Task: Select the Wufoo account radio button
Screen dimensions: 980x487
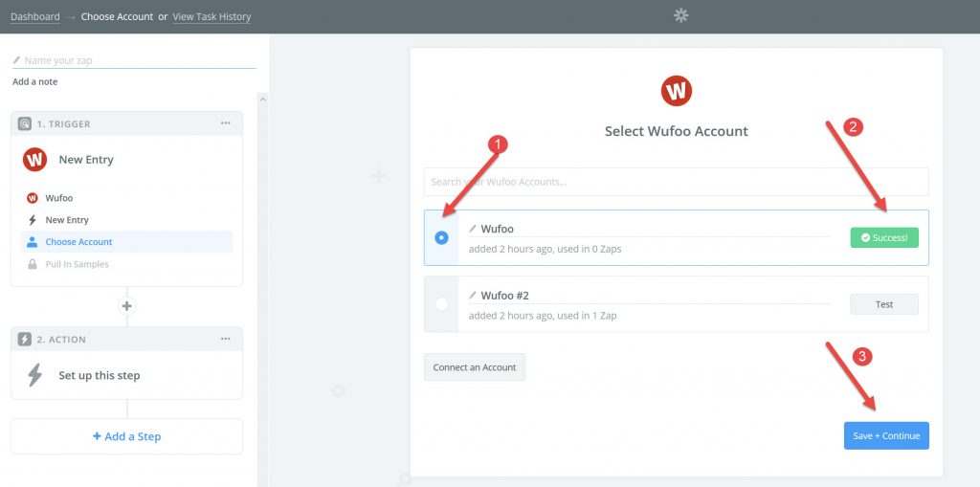Action: [x=441, y=238]
